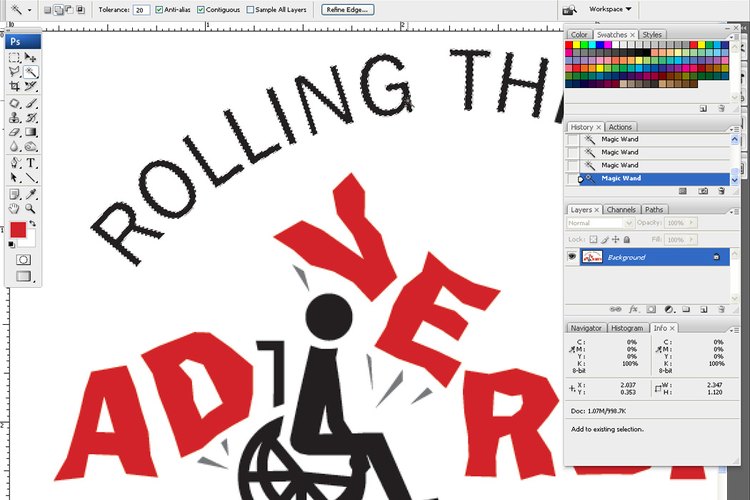The width and height of the screenshot is (750, 500).
Task: Create new document from current state
Action: point(683,191)
